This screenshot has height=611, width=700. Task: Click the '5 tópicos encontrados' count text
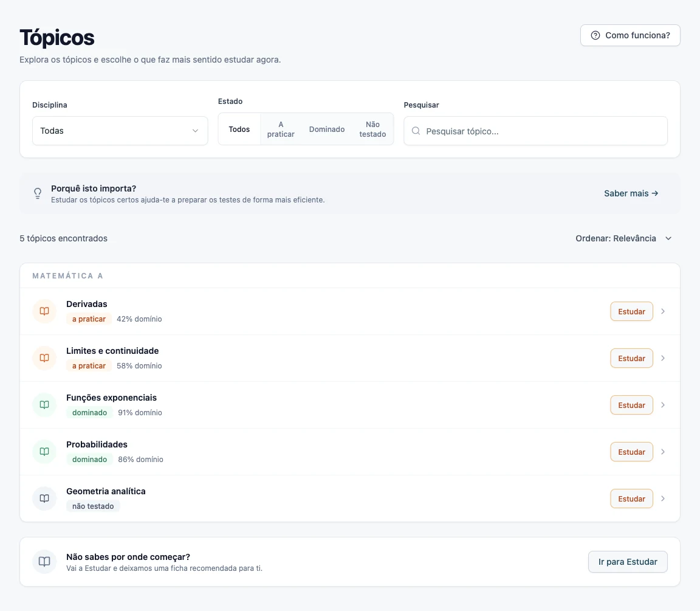(63, 238)
